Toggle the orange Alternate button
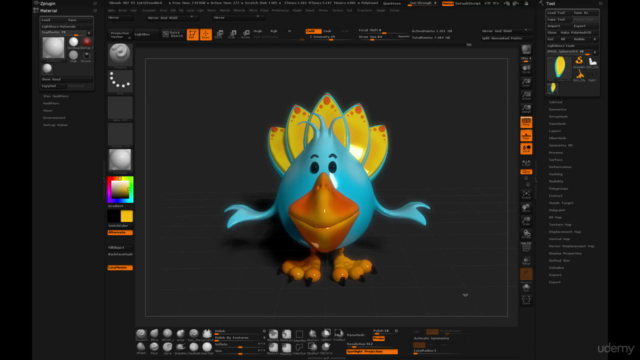 [120, 232]
